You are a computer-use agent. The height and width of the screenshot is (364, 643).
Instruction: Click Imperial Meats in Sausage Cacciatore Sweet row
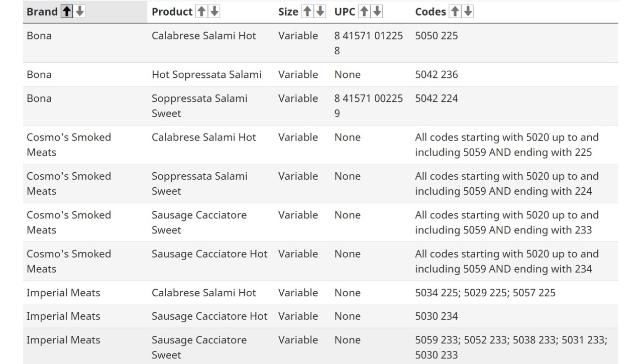coord(63,340)
